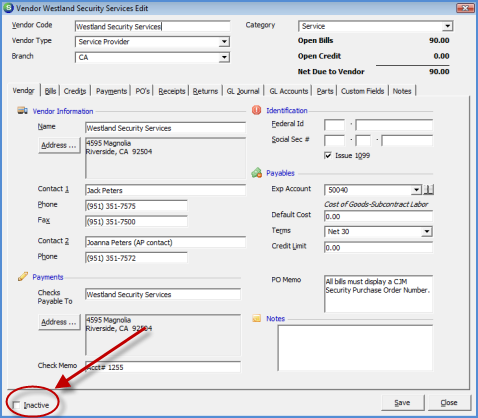Click the vendor Address button
478x418 pixels.
[x=59, y=145]
